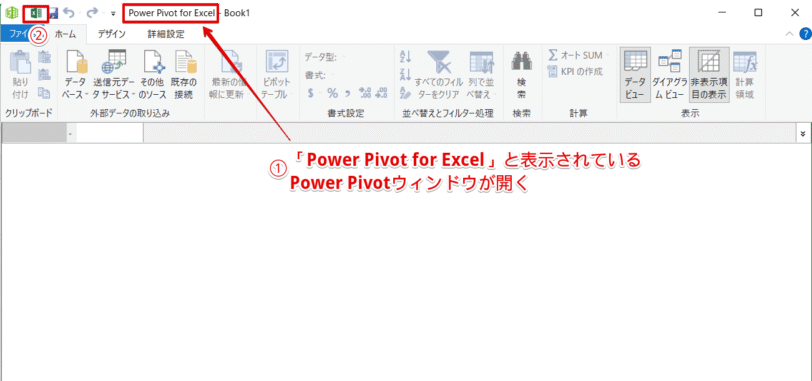Image resolution: width=812 pixels, height=381 pixels.
Task: Open ピボットテーブル menu
Action: [x=277, y=75]
